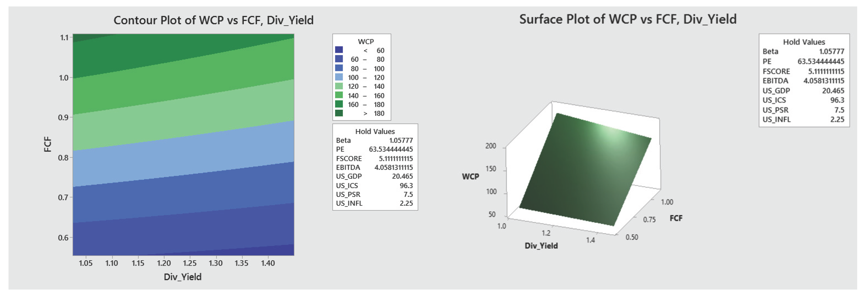Click the 160 – 180 legend swatch
Viewport: 868px width, 299px height.
pos(339,104)
